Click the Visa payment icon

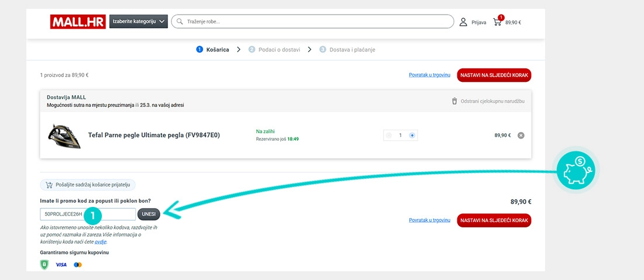61,265
